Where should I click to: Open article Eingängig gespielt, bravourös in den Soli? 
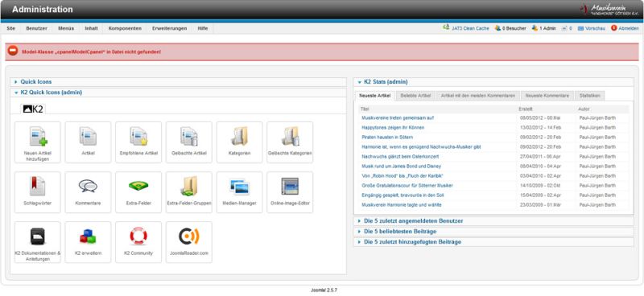402,195
